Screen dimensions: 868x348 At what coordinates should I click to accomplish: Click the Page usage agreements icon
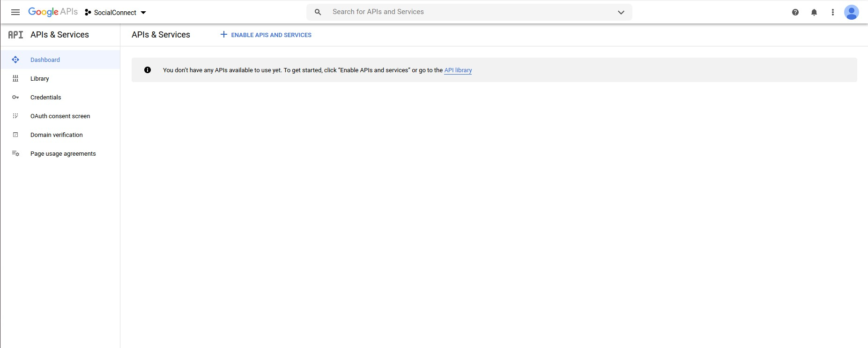[15, 154]
